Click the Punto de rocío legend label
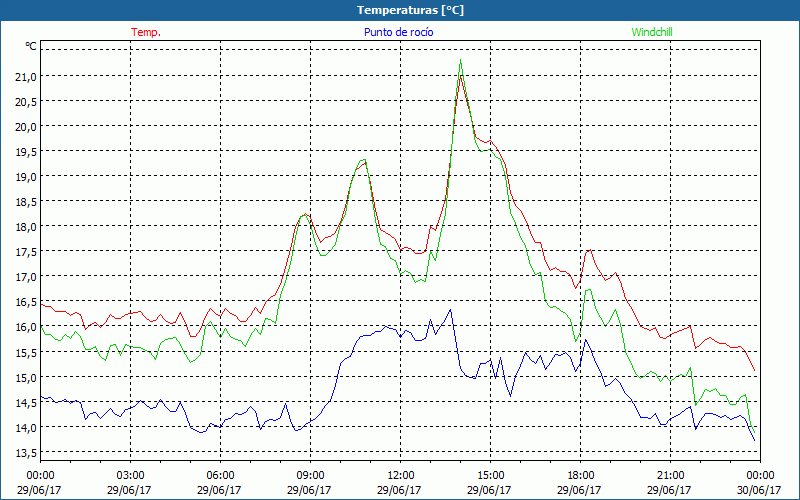The width and height of the screenshot is (800, 500). 398,32
